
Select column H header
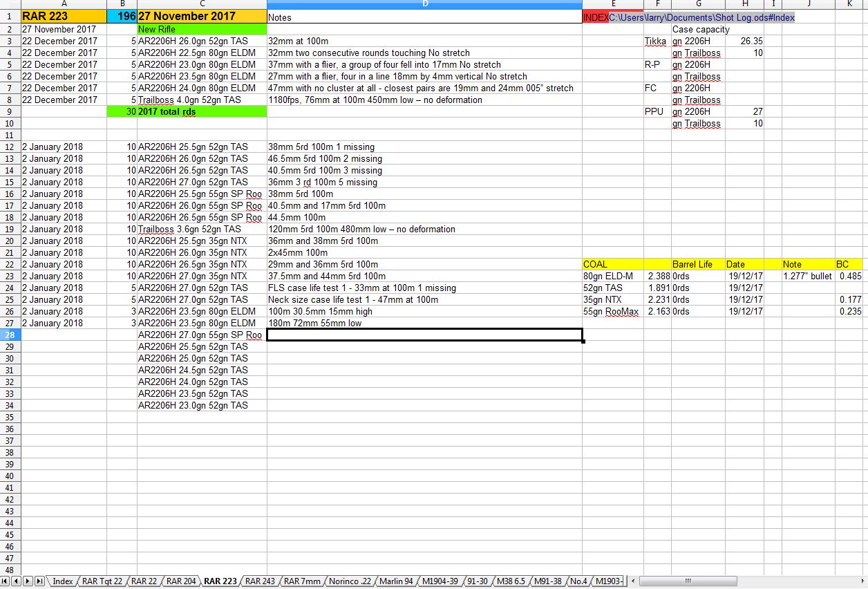(745, 4)
